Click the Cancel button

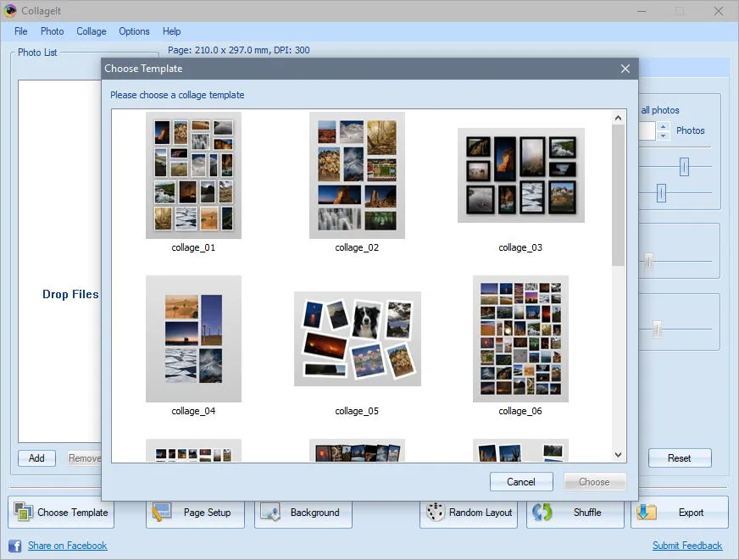click(x=521, y=482)
